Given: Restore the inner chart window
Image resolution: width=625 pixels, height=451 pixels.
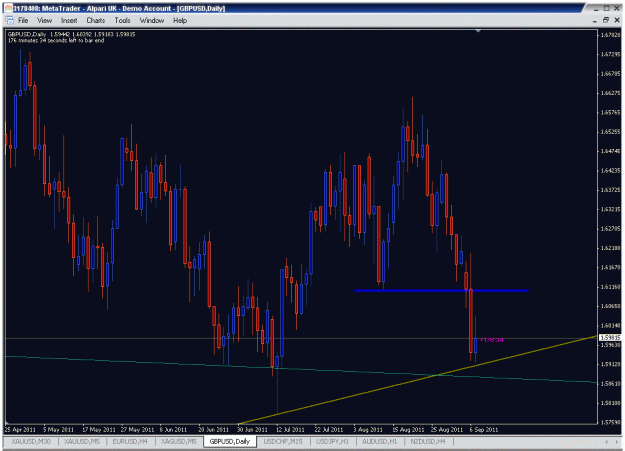Looking at the screenshot, I should [605, 20].
